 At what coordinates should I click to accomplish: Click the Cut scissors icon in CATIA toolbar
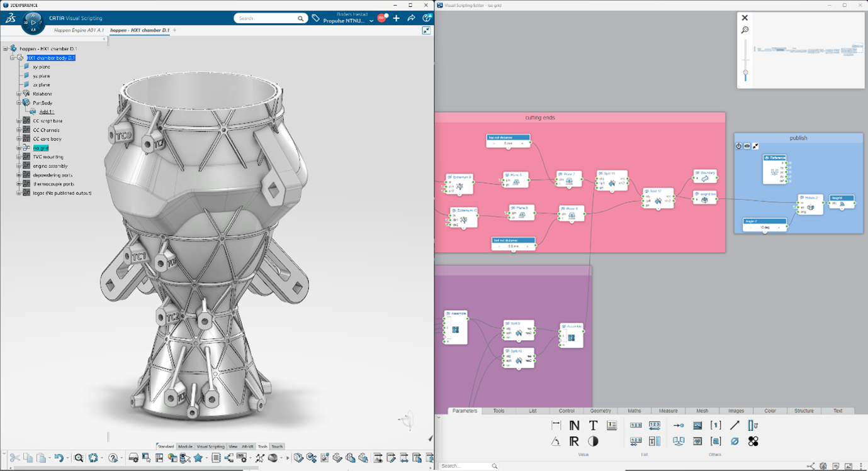(x=14, y=458)
